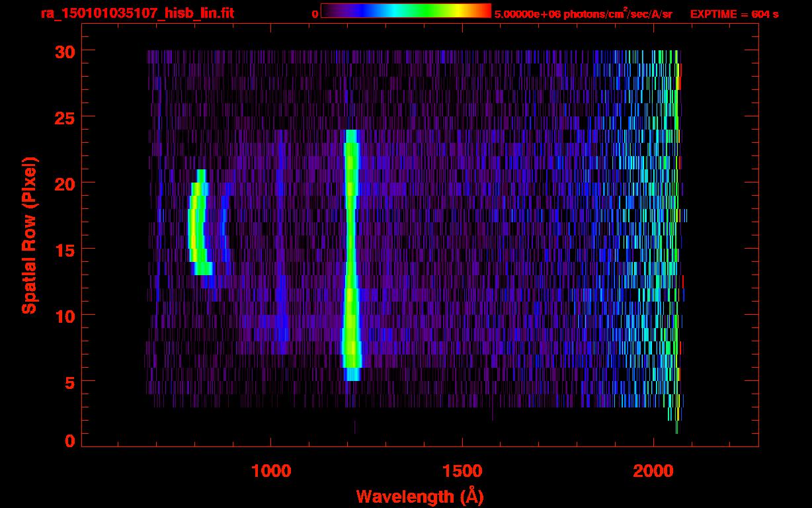The width and height of the screenshot is (812, 508).
Task: Click the bright vertical emission line near 1200 Å
Action: [x=350, y=251]
